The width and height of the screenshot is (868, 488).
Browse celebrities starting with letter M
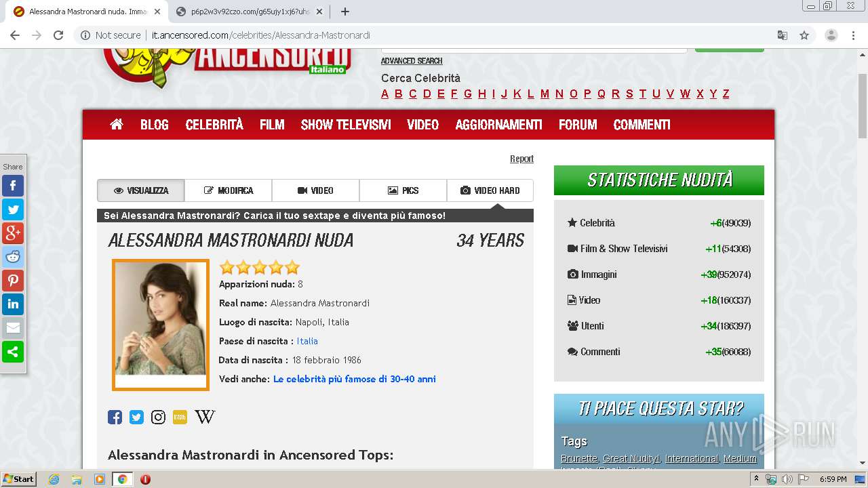tap(545, 94)
